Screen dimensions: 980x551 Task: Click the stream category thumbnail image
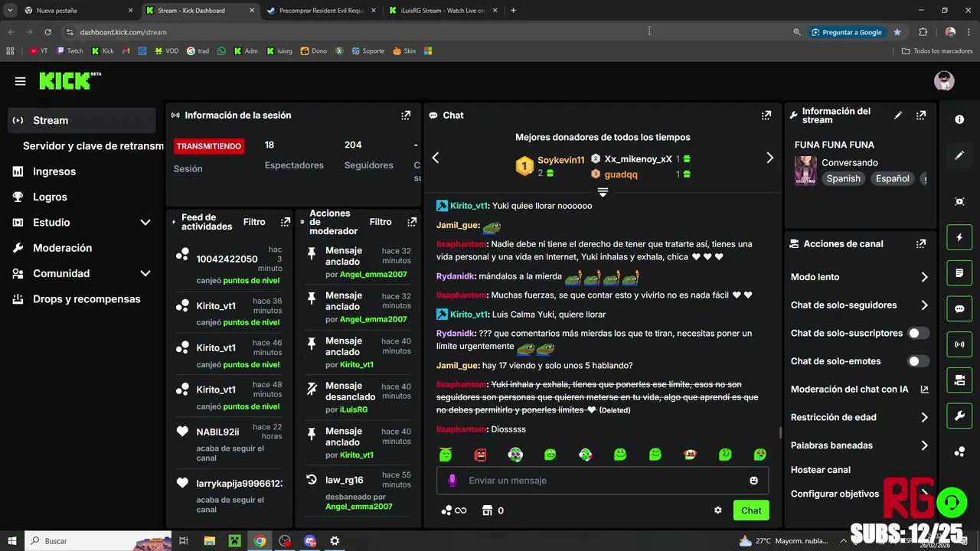point(805,171)
